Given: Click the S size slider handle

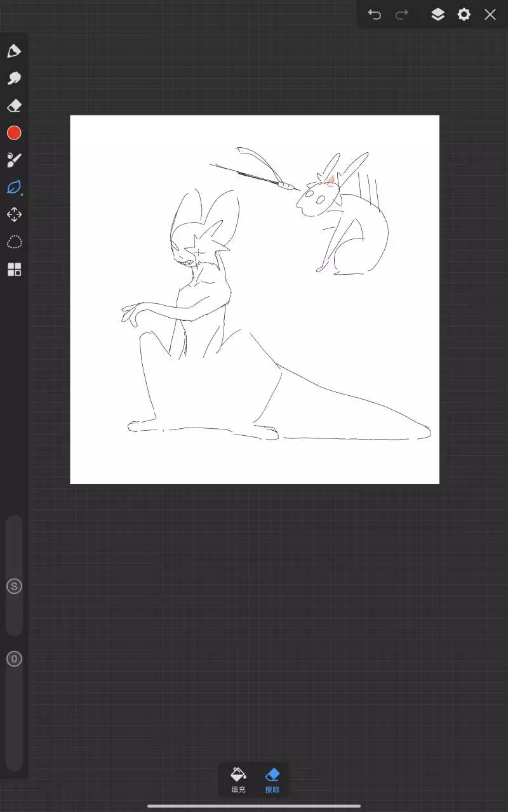Looking at the screenshot, I should (x=14, y=586).
